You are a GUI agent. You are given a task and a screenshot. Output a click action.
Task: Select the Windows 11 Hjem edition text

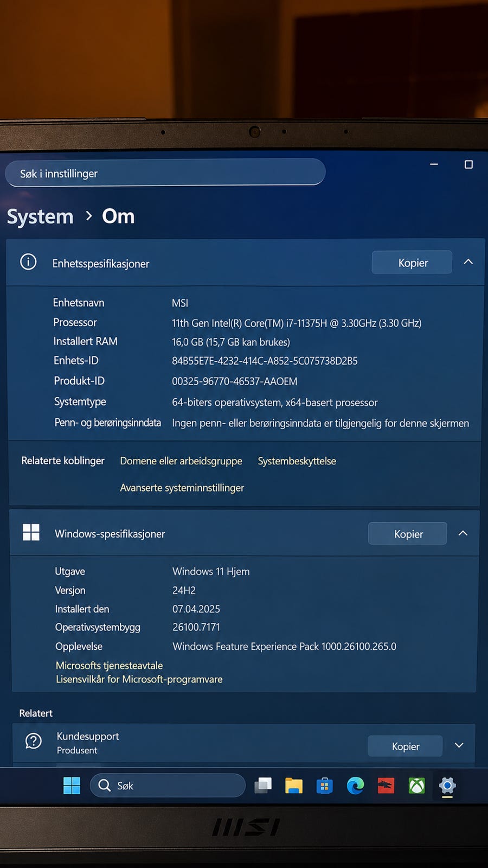[211, 571]
